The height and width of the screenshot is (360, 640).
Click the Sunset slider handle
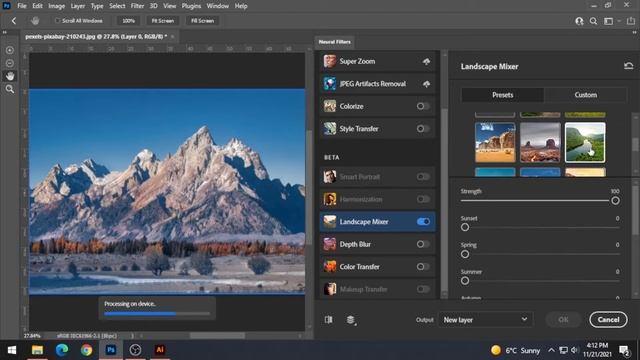[465, 227]
